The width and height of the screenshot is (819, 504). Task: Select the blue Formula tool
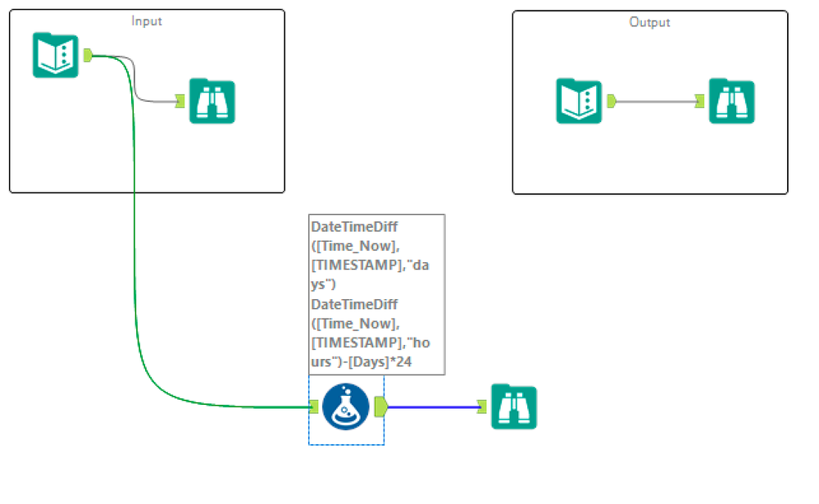(346, 406)
